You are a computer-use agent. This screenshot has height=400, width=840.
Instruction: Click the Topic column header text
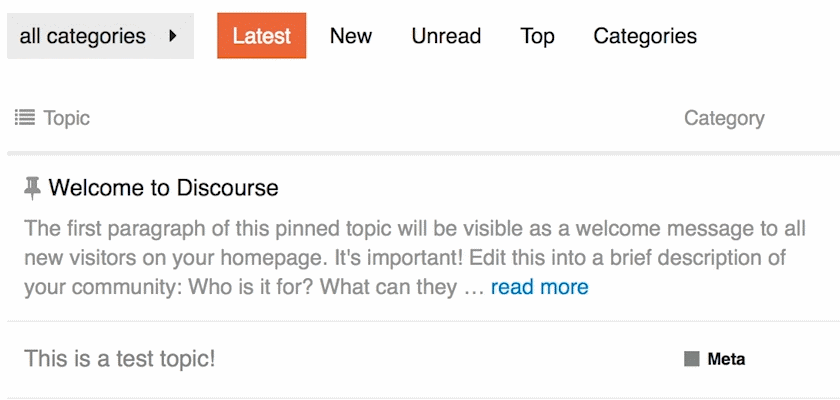point(66,118)
